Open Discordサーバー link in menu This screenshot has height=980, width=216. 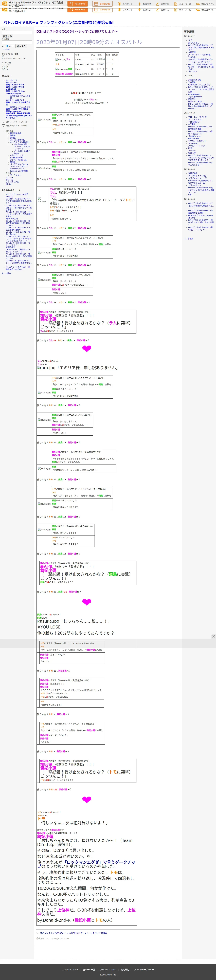pos(19,170)
